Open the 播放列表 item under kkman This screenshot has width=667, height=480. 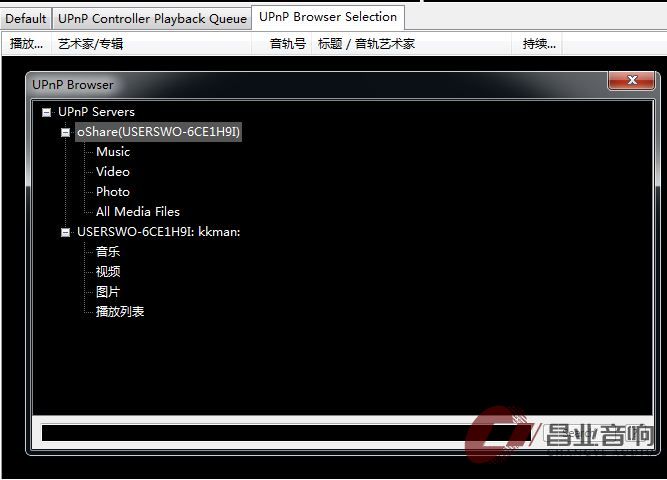(120, 311)
